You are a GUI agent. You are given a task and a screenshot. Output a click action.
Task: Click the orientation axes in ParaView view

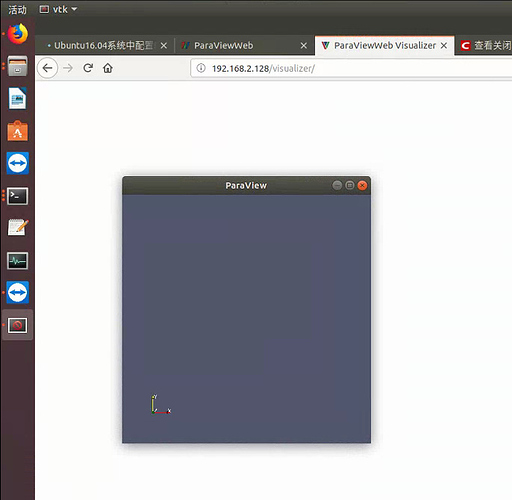click(x=161, y=405)
